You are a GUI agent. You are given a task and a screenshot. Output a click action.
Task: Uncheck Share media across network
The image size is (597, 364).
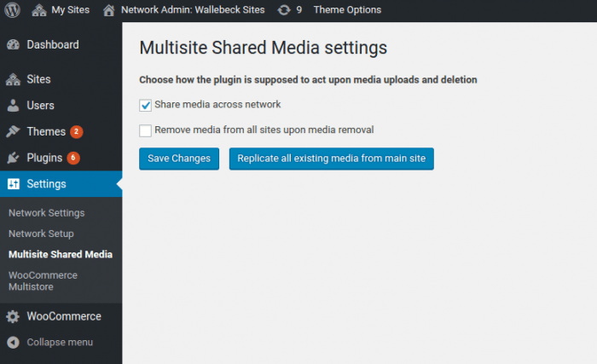pos(145,105)
